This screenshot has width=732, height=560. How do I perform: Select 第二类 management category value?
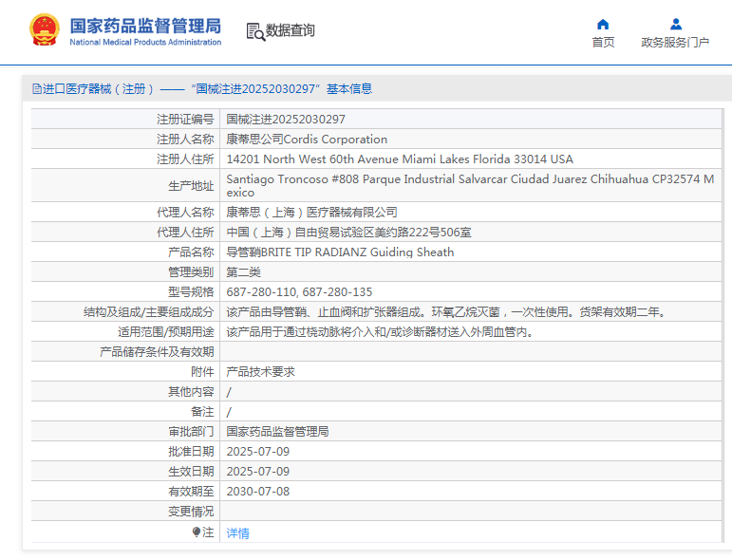coord(243,272)
